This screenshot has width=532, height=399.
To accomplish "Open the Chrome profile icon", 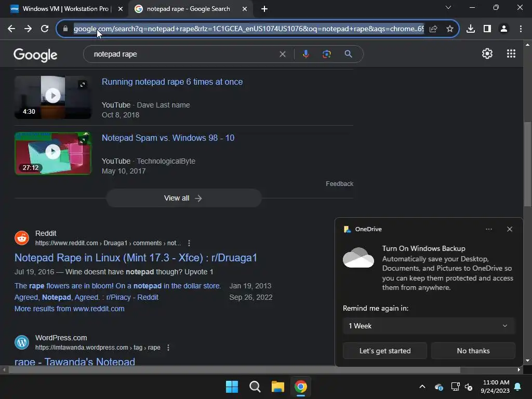I will (x=504, y=29).
